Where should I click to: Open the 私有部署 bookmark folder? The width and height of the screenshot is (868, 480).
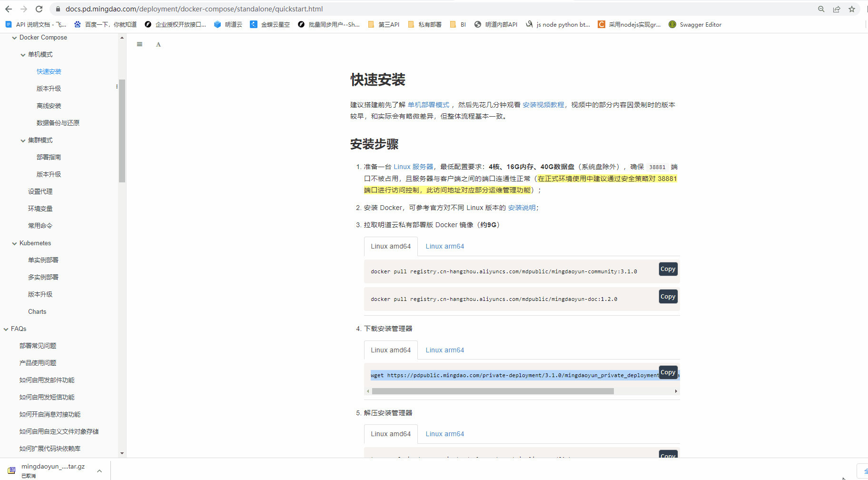424,24
